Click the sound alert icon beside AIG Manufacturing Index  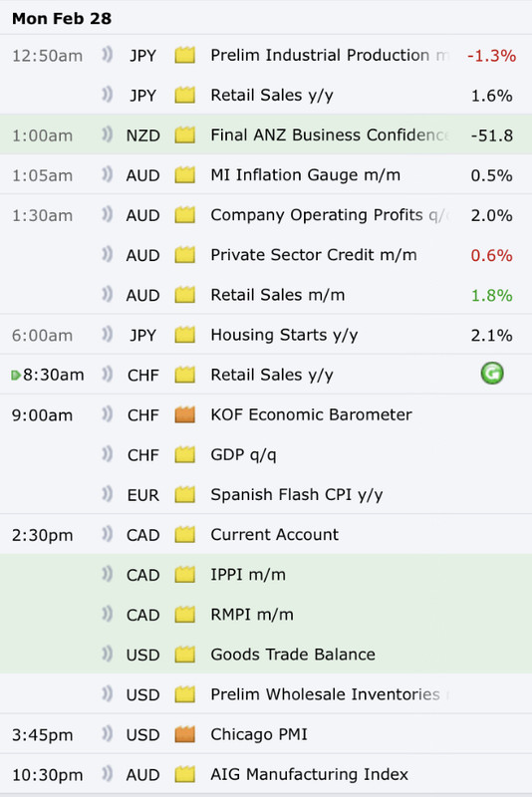point(107,774)
